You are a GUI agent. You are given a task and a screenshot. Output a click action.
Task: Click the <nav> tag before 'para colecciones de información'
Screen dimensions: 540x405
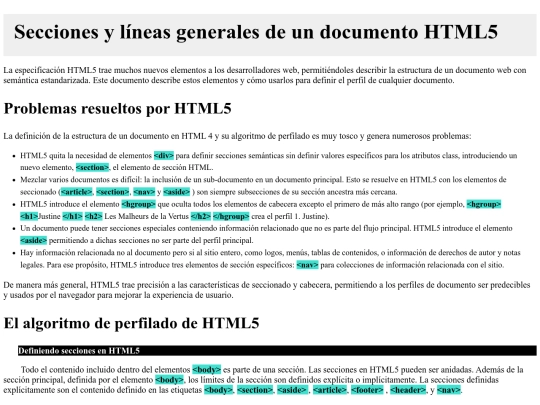[307, 265]
